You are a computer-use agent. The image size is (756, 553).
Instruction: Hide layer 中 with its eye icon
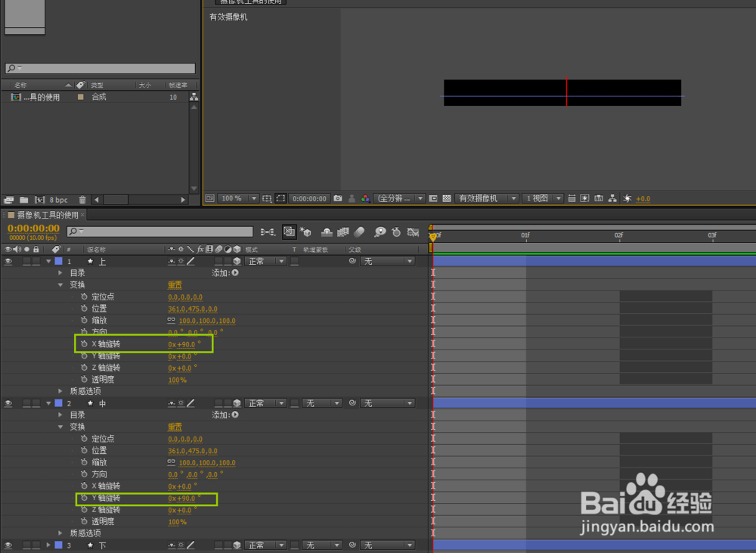8,403
